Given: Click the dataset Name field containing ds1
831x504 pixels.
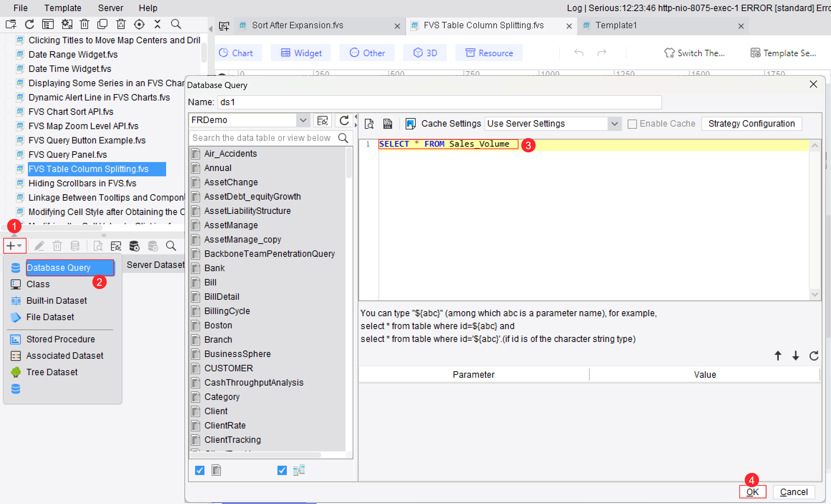Looking at the screenshot, I should 439,102.
